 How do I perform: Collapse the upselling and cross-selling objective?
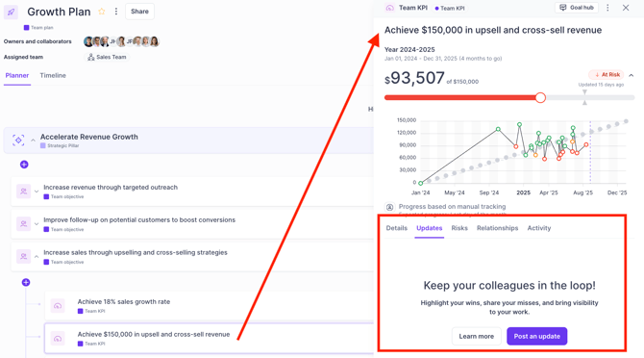point(37,257)
